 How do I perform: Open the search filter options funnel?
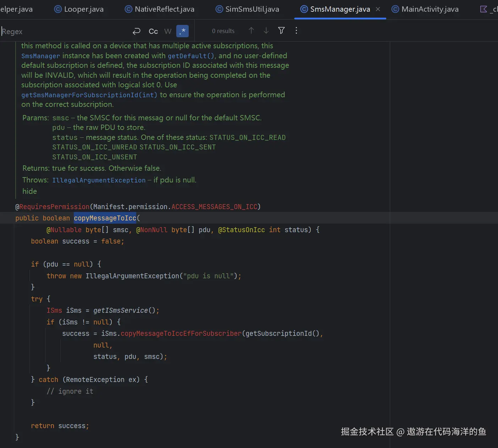281,31
